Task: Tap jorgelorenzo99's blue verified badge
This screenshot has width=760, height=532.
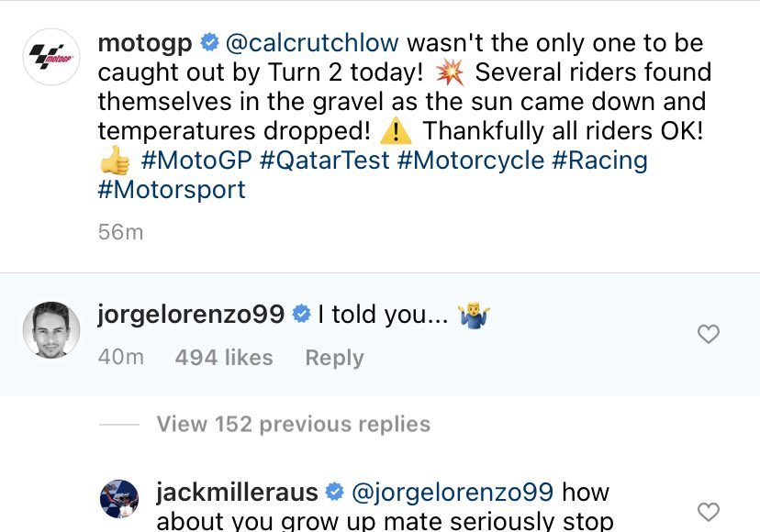Action: [300, 316]
